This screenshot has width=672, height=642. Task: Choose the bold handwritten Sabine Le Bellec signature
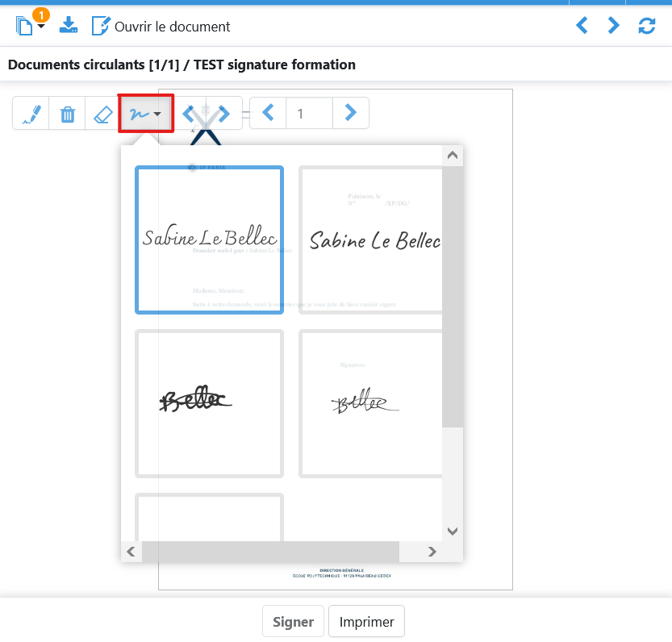pyautogui.click(x=371, y=240)
